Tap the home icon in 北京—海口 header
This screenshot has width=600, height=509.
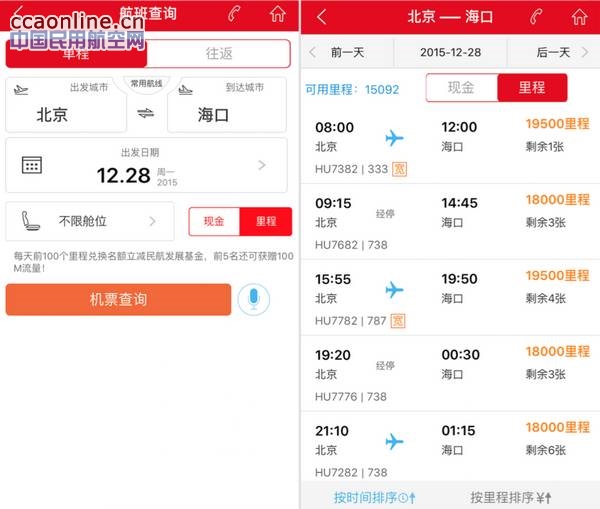click(579, 17)
